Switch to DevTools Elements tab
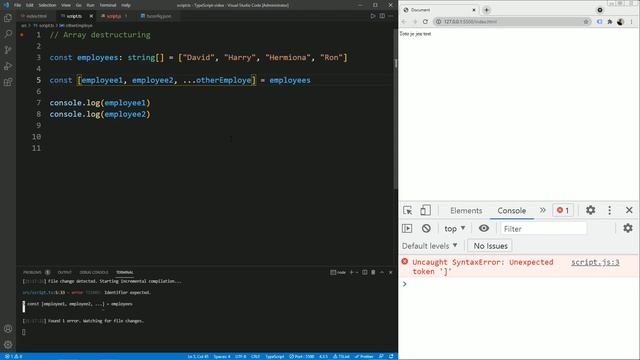This screenshot has width=640, height=360. (x=466, y=211)
